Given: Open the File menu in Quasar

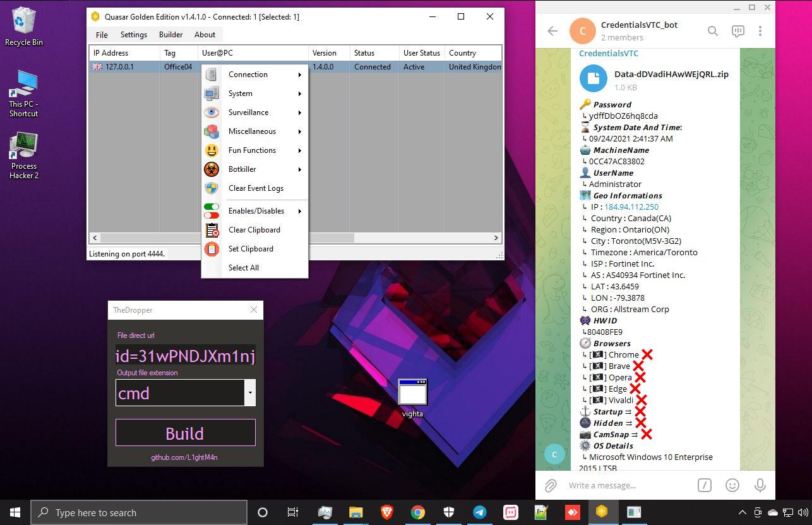Looking at the screenshot, I should [102, 35].
